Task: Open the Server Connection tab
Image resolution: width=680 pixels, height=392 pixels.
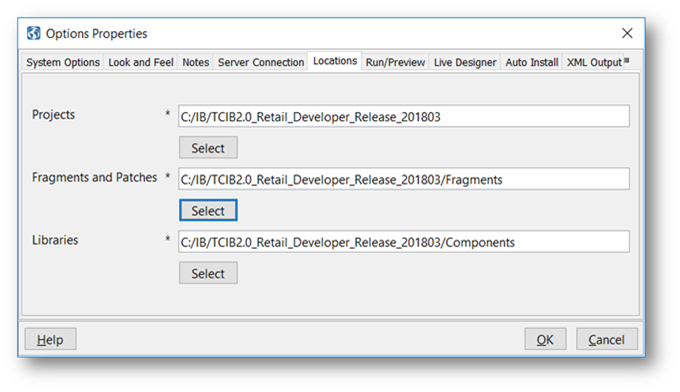Action: coord(261,62)
